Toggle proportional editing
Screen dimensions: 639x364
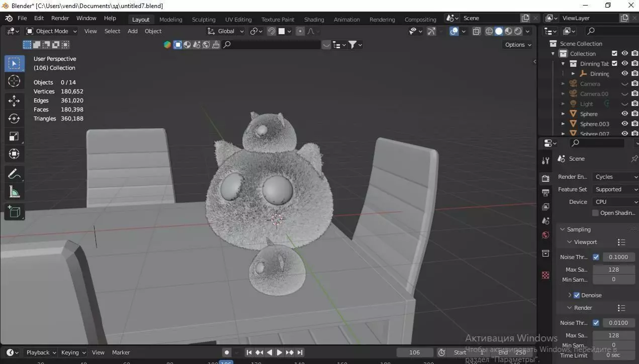(x=300, y=31)
